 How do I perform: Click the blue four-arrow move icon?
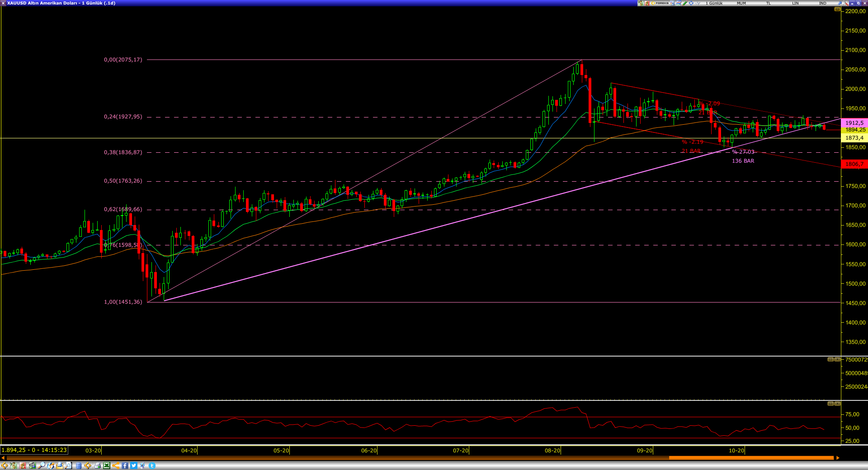691,3
